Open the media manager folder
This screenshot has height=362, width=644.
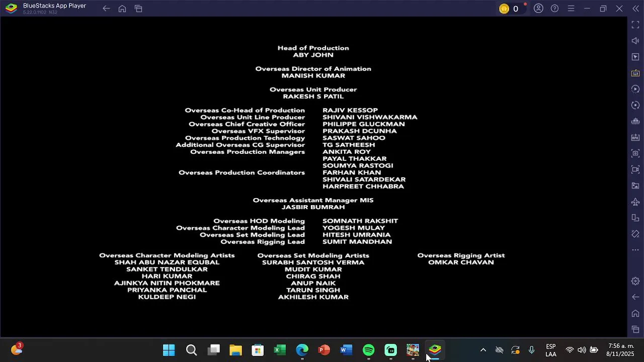(635, 186)
